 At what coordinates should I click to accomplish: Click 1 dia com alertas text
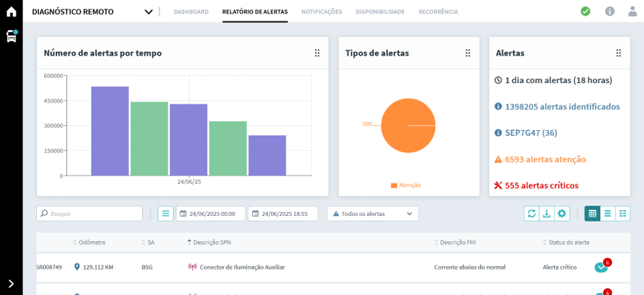[559, 80]
